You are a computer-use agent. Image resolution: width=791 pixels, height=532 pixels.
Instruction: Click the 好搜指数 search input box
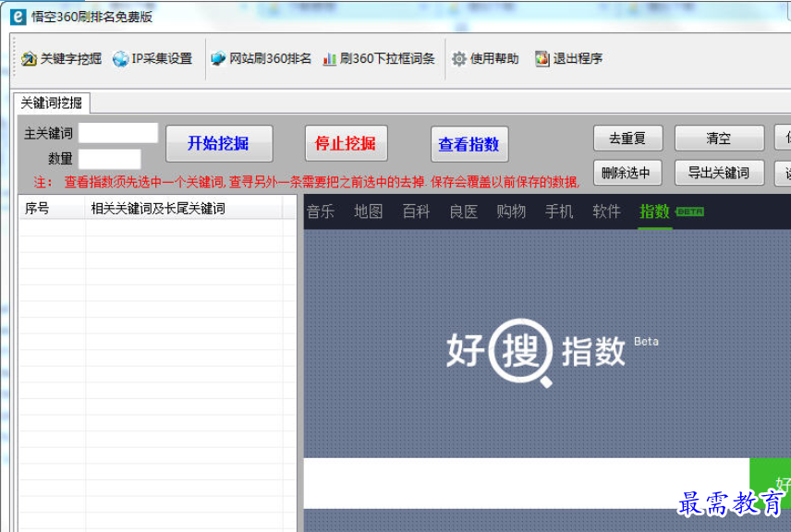pyautogui.click(x=526, y=483)
